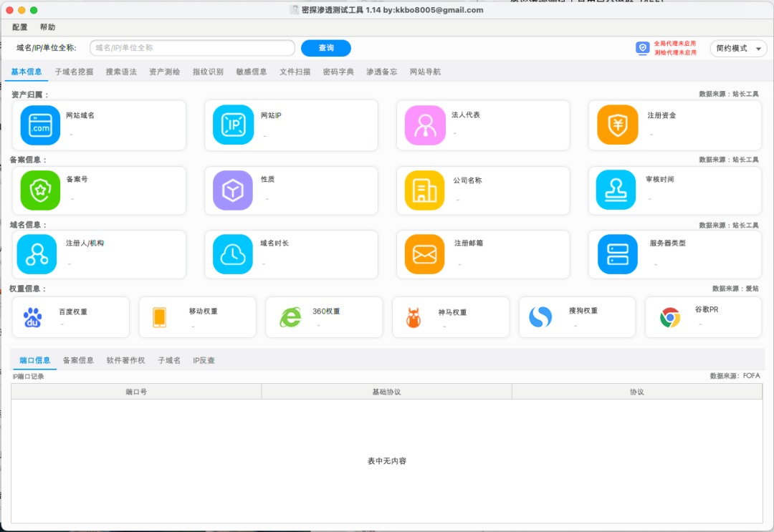774x532 pixels.
Task: Switch to the 敏感信息 tab
Action: [x=252, y=72]
